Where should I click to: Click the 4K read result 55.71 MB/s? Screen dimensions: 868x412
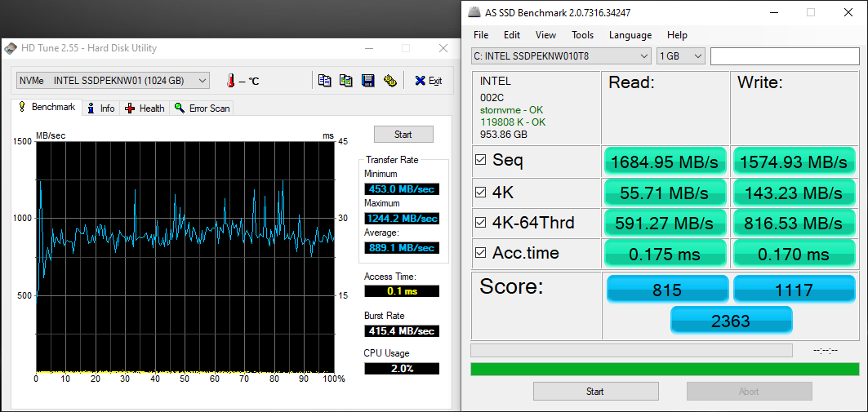tap(665, 193)
